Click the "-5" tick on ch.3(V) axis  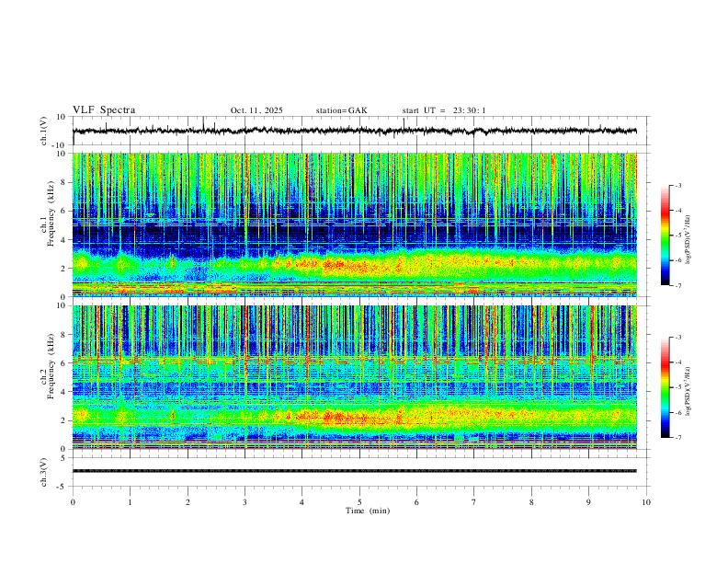pos(62,487)
